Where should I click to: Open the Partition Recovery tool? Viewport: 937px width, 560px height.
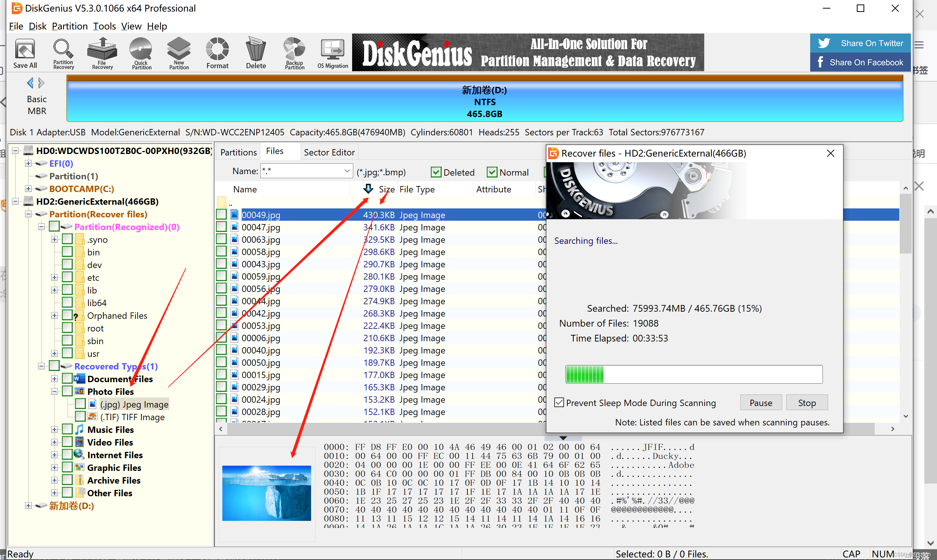pos(63,53)
